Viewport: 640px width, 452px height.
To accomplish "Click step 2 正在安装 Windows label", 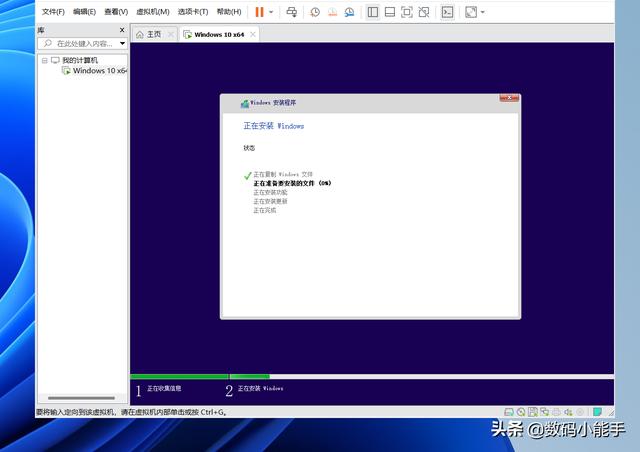I will pyautogui.click(x=260, y=388).
